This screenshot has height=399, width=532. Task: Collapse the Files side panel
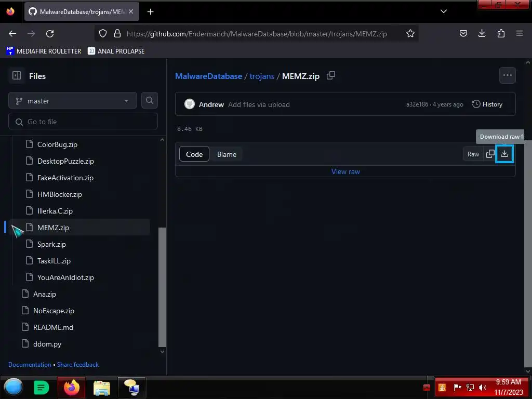pyautogui.click(x=17, y=76)
